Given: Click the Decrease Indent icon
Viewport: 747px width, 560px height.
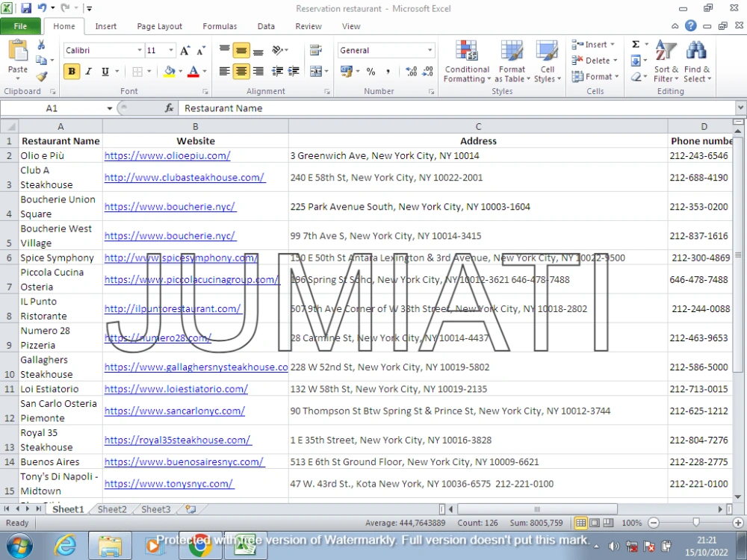Looking at the screenshot, I should pyautogui.click(x=277, y=72).
